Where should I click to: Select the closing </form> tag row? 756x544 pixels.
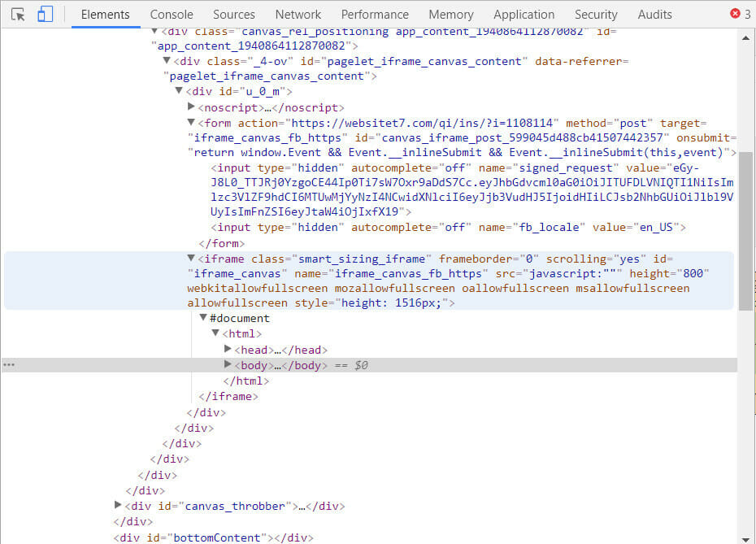tap(222, 243)
